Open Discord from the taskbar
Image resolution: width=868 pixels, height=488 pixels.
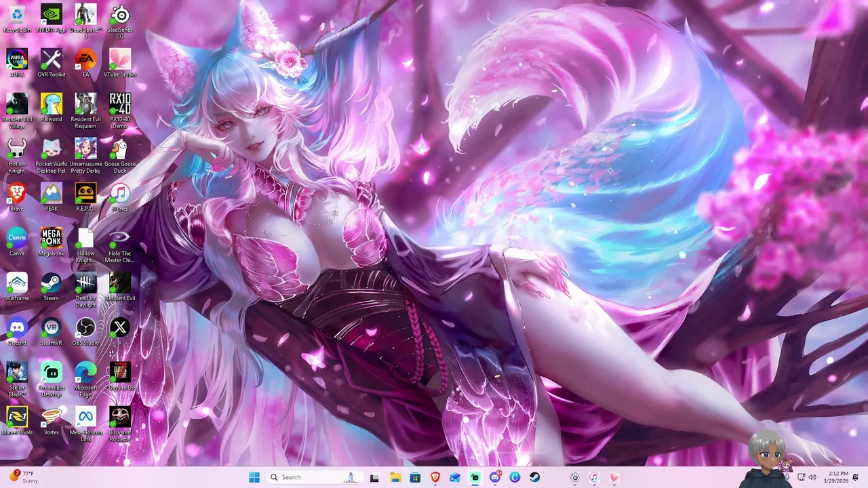click(495, 477)
